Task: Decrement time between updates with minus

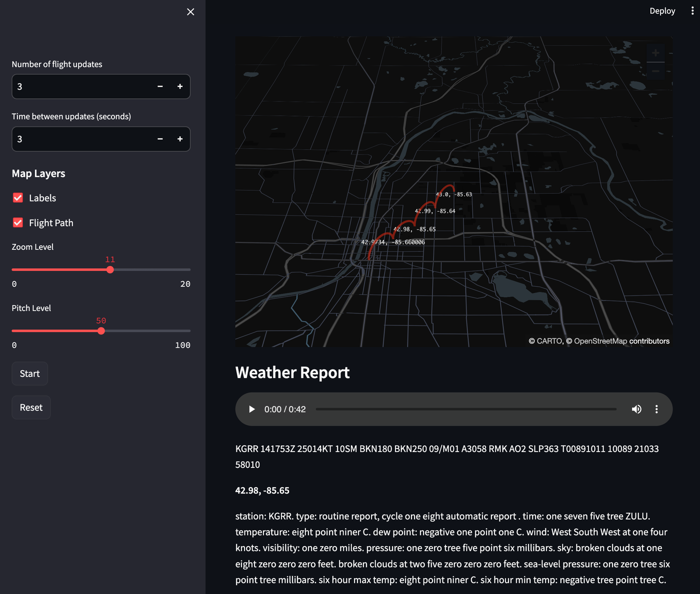Action: [160, 139]
